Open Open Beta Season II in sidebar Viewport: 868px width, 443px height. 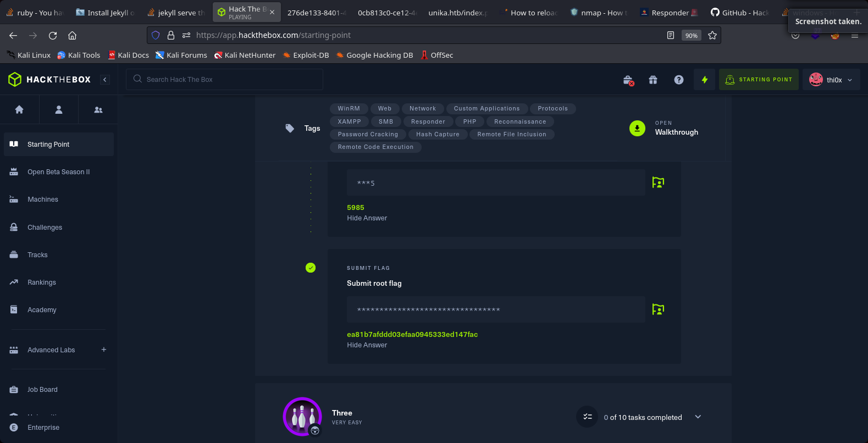coord(59,172)
